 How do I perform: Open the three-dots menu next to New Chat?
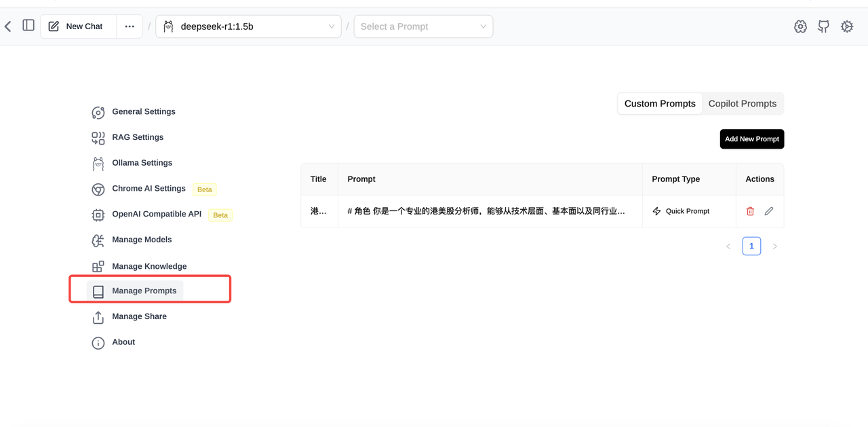[130, 26]
